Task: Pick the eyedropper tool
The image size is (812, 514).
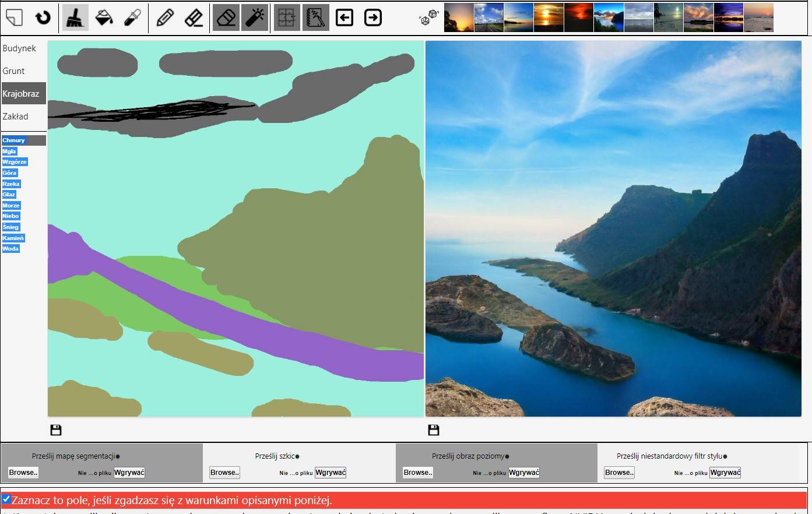Action: click(x=132, y=17)
